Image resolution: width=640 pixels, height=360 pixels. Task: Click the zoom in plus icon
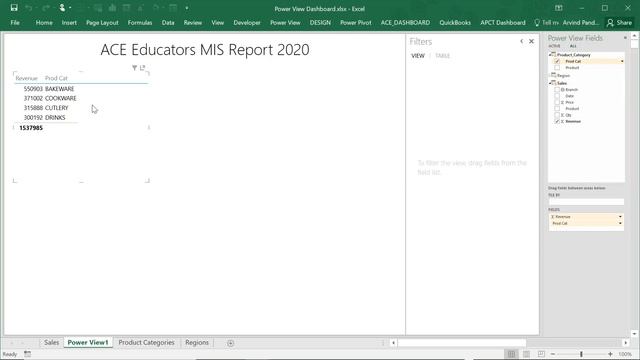tap(610, 354)
